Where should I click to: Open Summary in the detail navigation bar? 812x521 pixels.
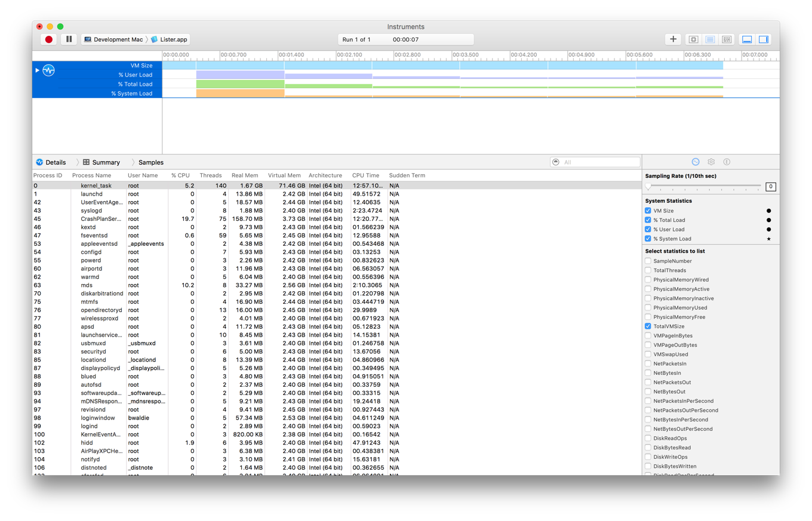pos(101,162)
